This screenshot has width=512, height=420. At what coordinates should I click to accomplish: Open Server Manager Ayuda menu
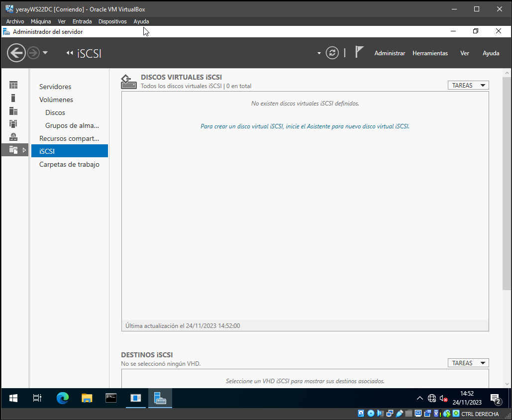(491, 53)
